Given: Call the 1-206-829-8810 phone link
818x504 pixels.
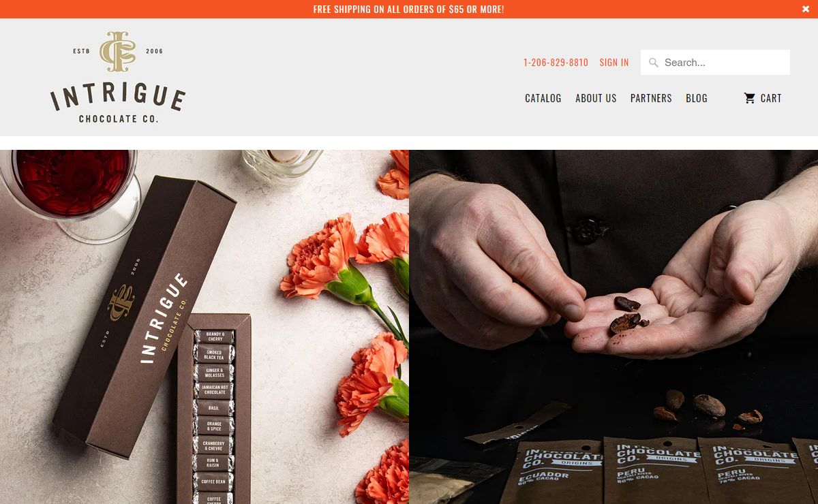Looking at the screenshot, I should pyautogui.click(x=556, y=63).
